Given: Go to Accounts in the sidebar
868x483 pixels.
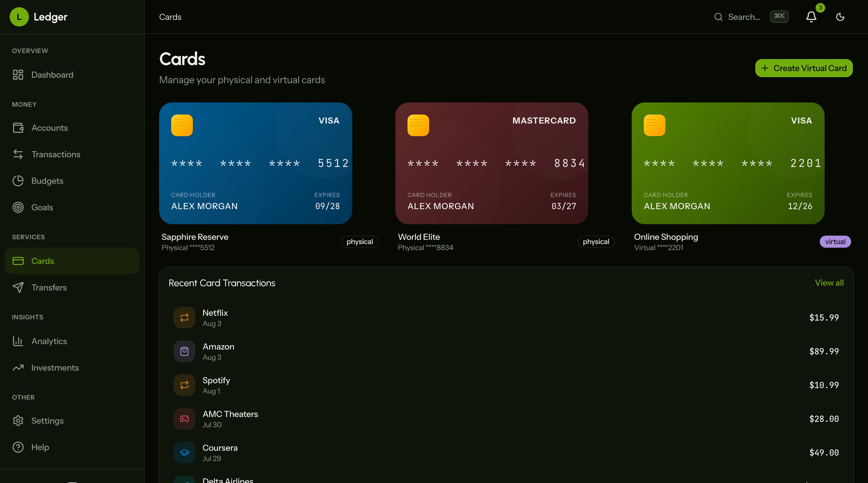Looking at the screenshot, I should point(72,128).
